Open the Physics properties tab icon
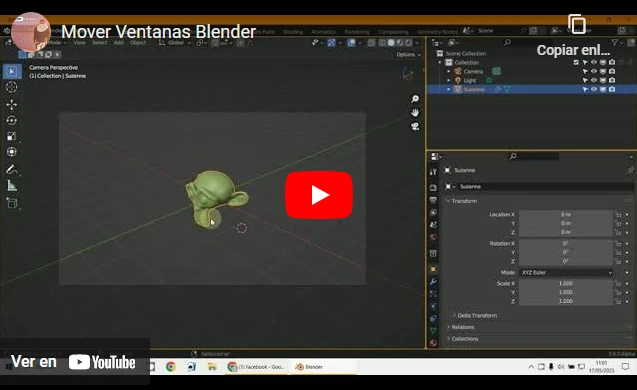The width and height of the screenshot is (637, 390). pyautogui.click(x=433, y=306)
